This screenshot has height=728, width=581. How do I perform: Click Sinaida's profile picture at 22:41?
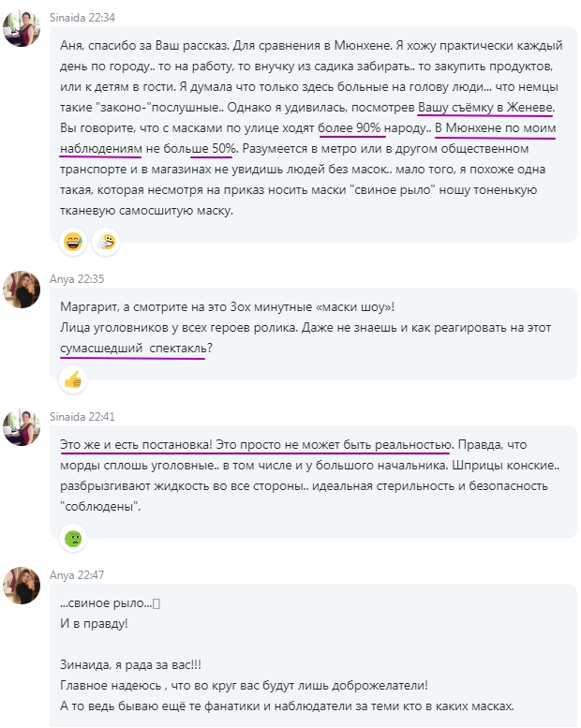coord(21,426)
